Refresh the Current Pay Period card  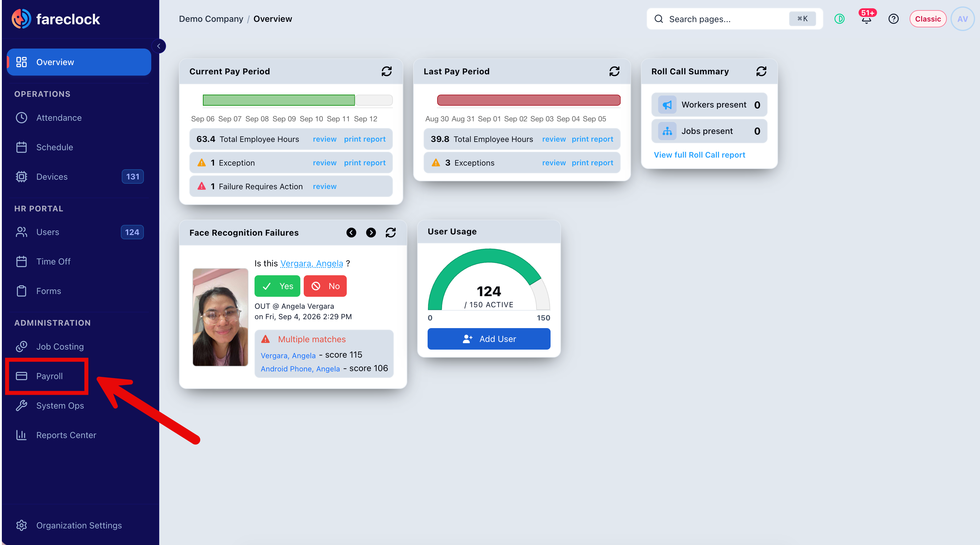click(386, 71)
